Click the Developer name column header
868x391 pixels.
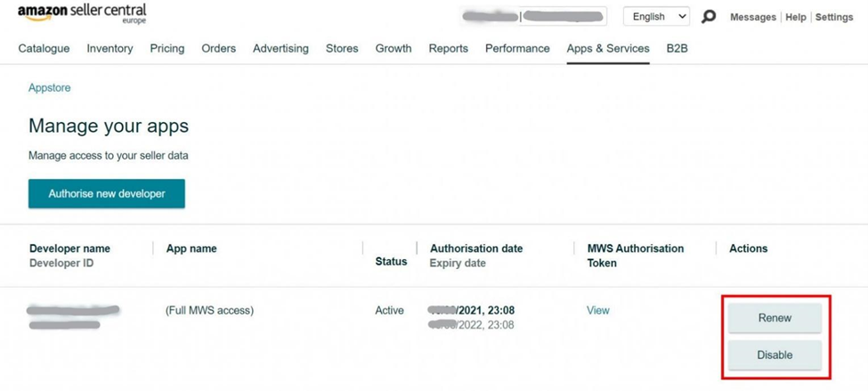[x=69, y=248]
